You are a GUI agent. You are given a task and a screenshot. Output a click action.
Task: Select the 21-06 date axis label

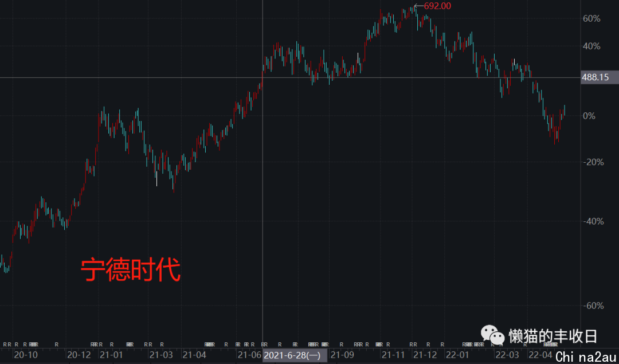click(249, 354)
